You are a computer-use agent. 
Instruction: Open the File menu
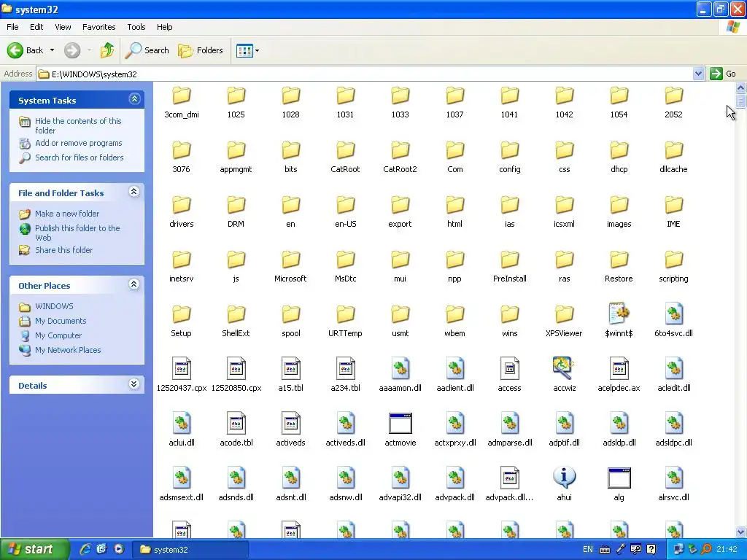13,27
